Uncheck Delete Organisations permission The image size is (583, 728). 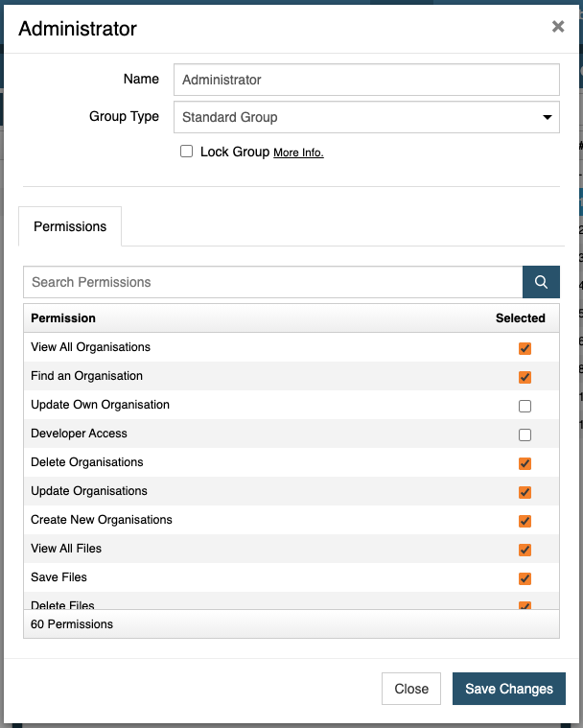(525, 463)
